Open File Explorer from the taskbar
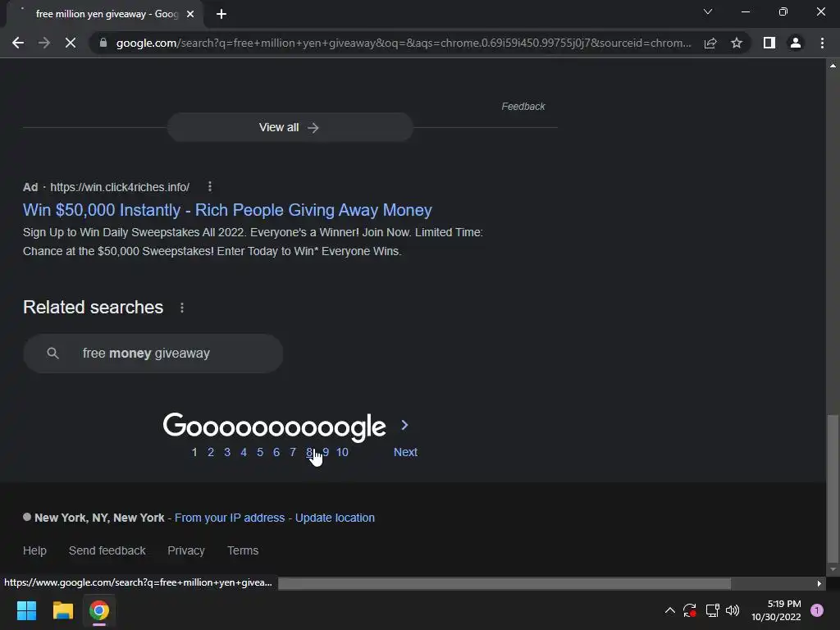This screenshot has height=630, width=840. coord(62,610)
